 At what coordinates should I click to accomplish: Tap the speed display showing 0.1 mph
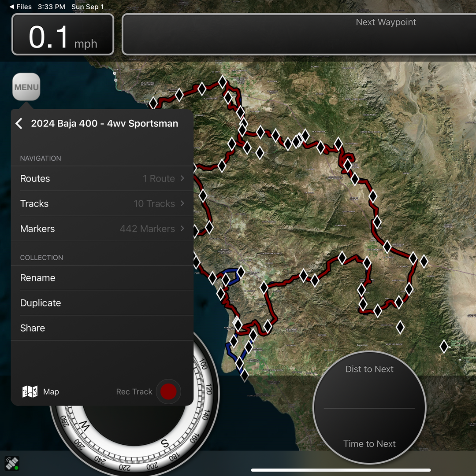tap(63, 35)
